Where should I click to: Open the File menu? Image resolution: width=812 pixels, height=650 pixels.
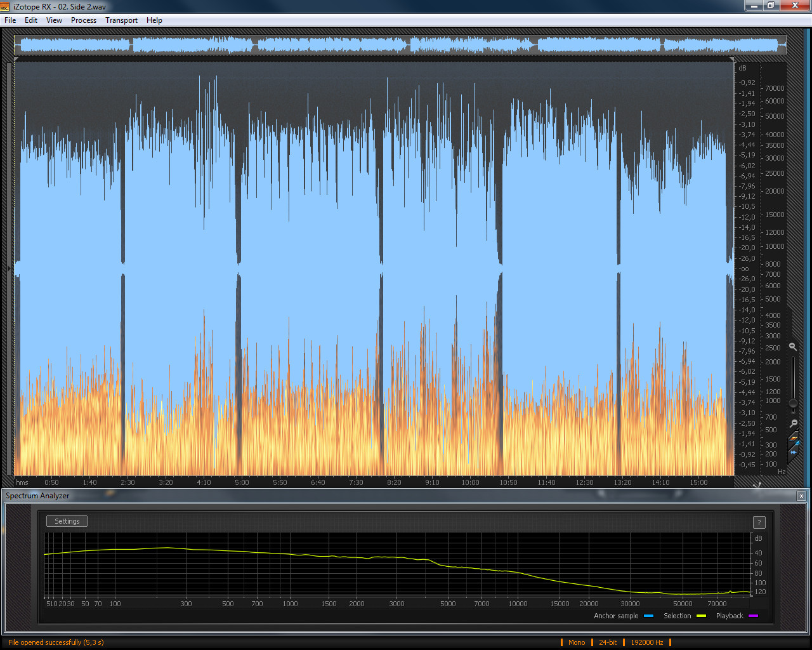(x=10, y=20)
